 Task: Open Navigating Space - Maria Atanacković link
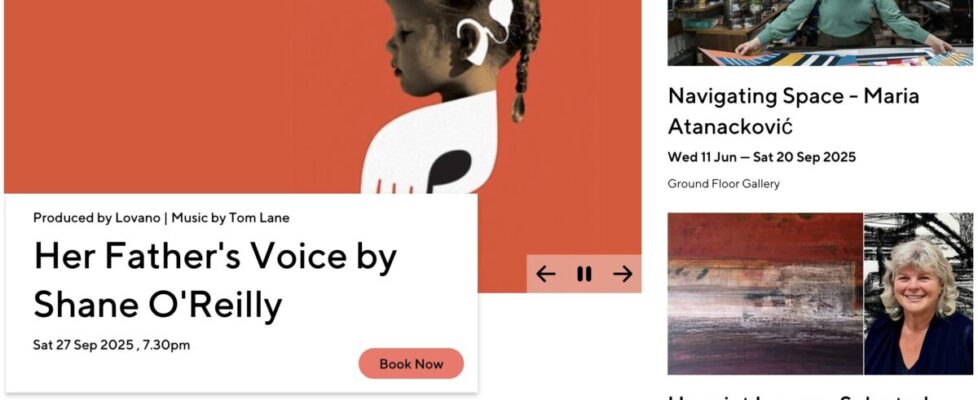pos(793,111)
